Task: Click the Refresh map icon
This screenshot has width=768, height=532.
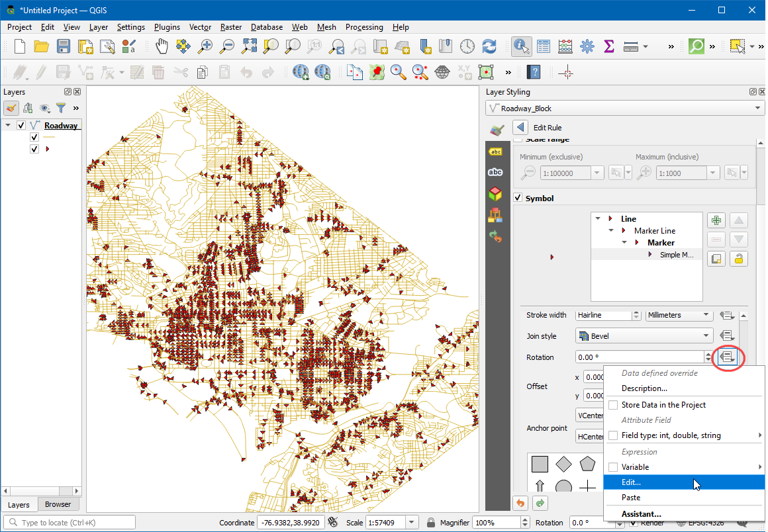Action: [x=489, y=46]
